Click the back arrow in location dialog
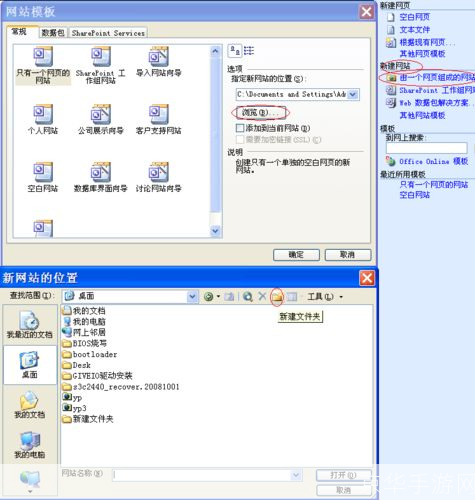475x500 pixels. (x=208, y=296)
